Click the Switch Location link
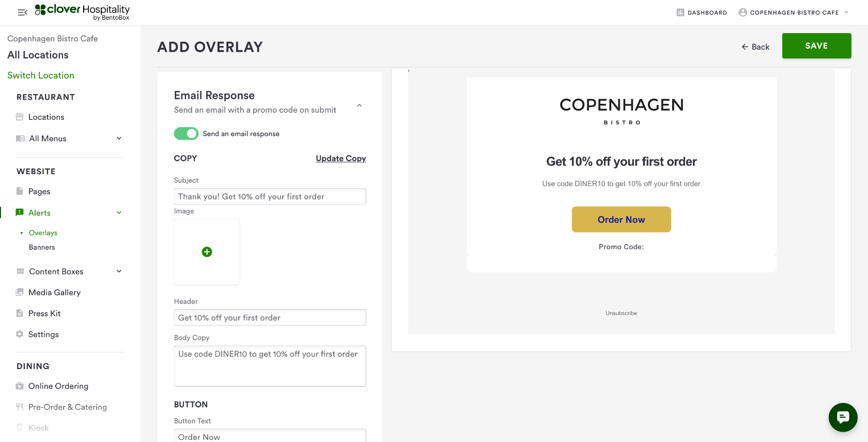The height and width of the screenshot is (442, 868). (x=41, y=75)
